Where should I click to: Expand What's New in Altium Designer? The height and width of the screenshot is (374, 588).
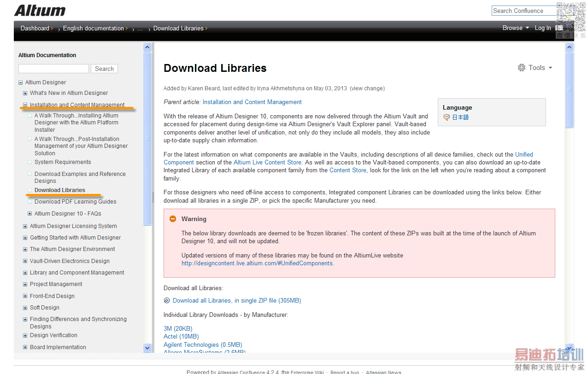tap(25, 93)
